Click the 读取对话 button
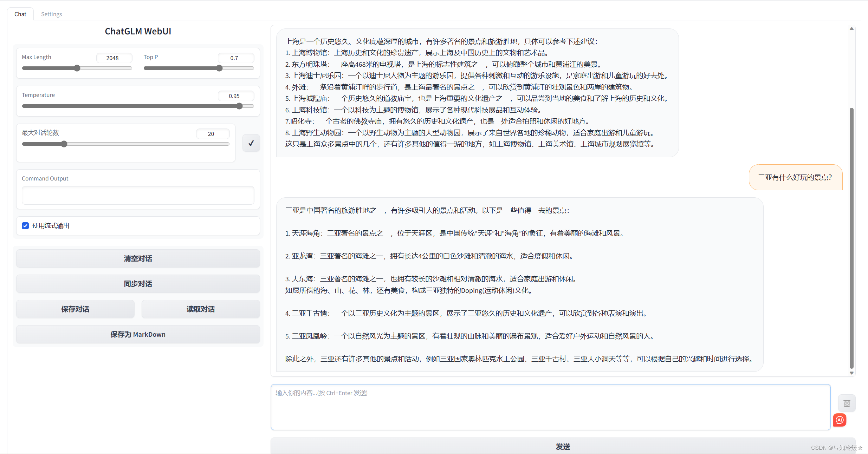The height and width of the screenshot is (454, 868). [x=200, y=309]
